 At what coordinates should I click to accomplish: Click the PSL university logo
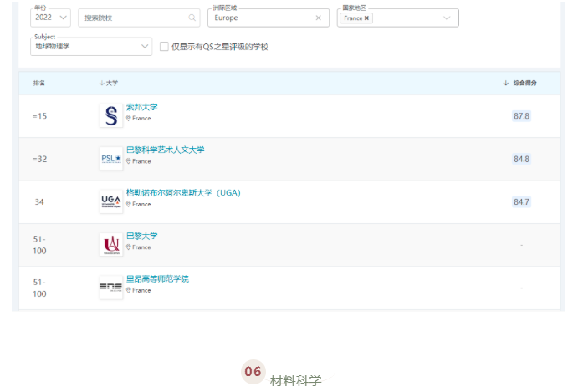pos(110,159)
